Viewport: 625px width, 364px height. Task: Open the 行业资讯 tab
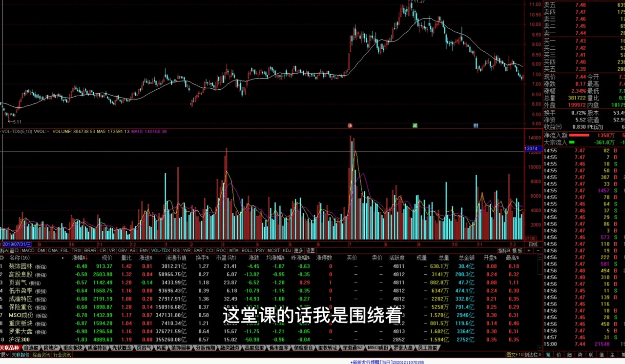[62, 355]
